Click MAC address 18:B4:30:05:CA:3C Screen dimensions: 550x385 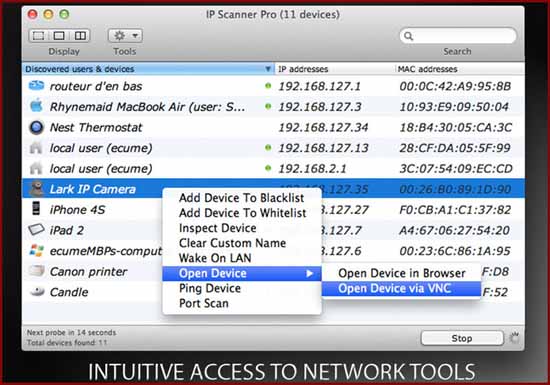coord(456,128)
